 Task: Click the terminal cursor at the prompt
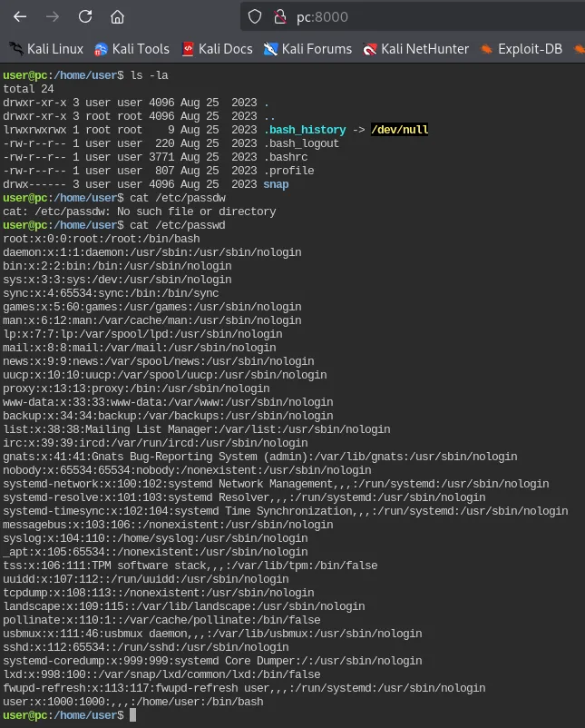pyautogui.click(x=132, y=715)
